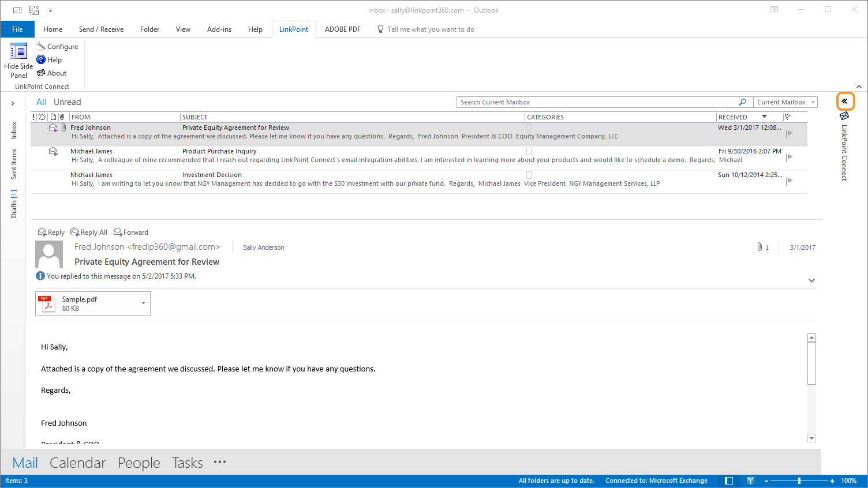Go to People navigation
The width and height of the screenshot is (868, 488).
tap(139, 463)
